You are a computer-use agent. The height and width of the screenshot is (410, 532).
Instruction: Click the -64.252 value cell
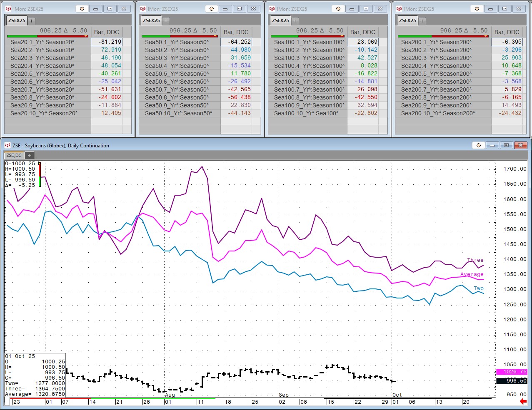tap(236, 42)
